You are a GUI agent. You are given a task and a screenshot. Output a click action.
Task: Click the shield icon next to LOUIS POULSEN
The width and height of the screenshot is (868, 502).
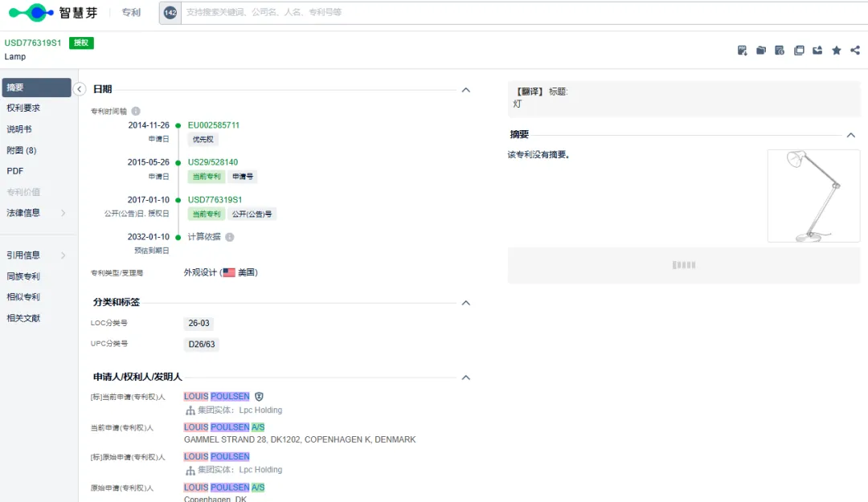(259, 396)
